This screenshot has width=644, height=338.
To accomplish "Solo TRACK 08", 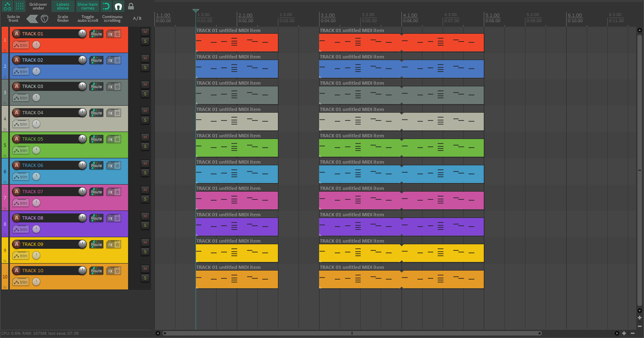I will click(145, 225).
